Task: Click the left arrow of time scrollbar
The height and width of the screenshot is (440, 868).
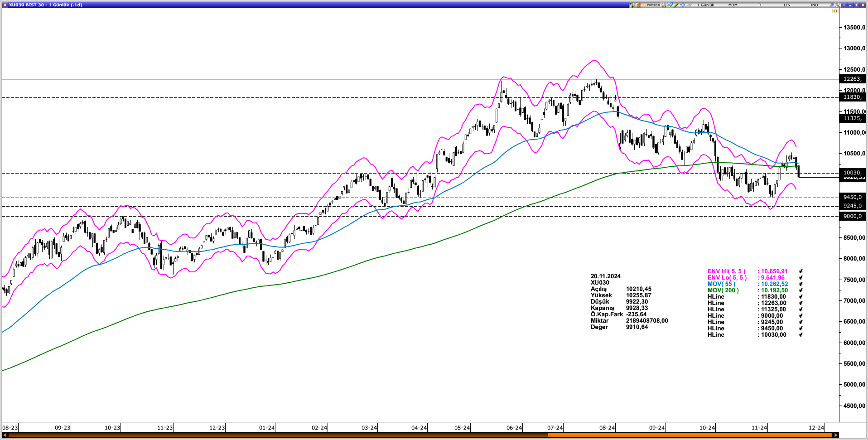Action: click(5, 435)
